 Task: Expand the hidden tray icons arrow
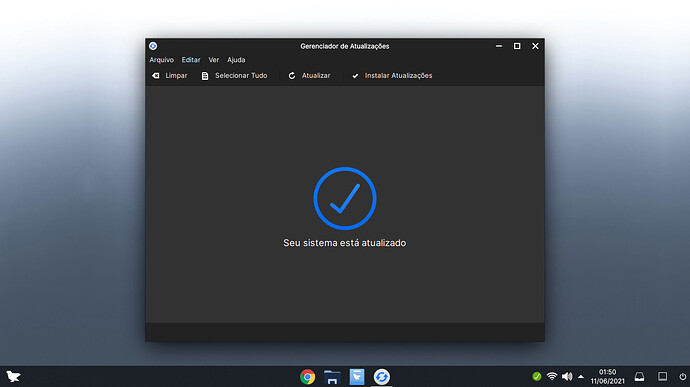(x=581, y=377)
